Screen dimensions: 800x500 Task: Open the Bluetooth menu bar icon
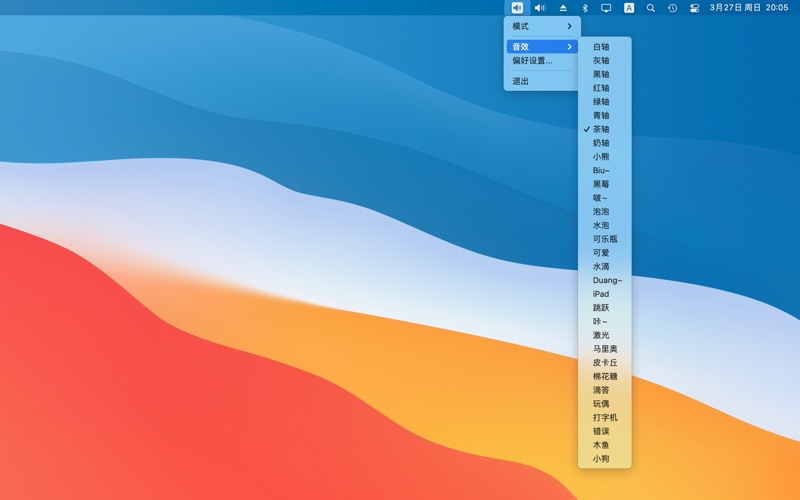click(x=585, y=8)
